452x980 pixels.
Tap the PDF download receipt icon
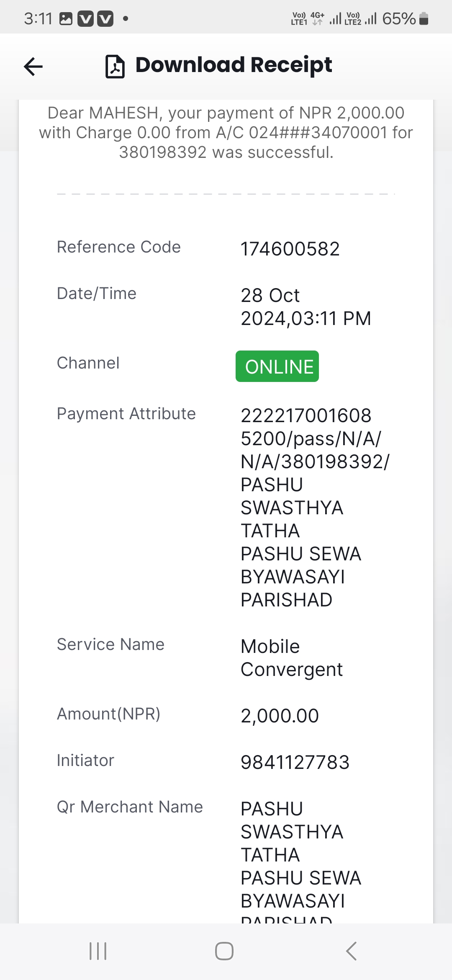click(x=115, y=67)
